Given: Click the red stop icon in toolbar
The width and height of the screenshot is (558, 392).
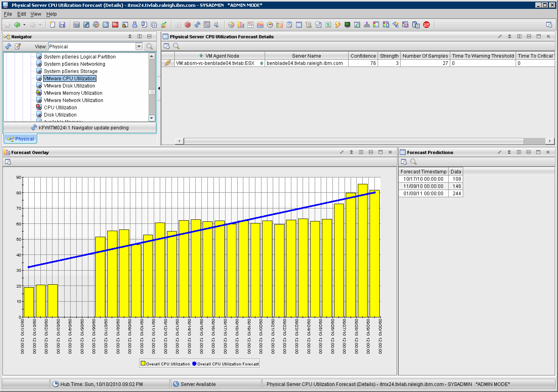Looking at the screenshot, I should coord(188,25).
